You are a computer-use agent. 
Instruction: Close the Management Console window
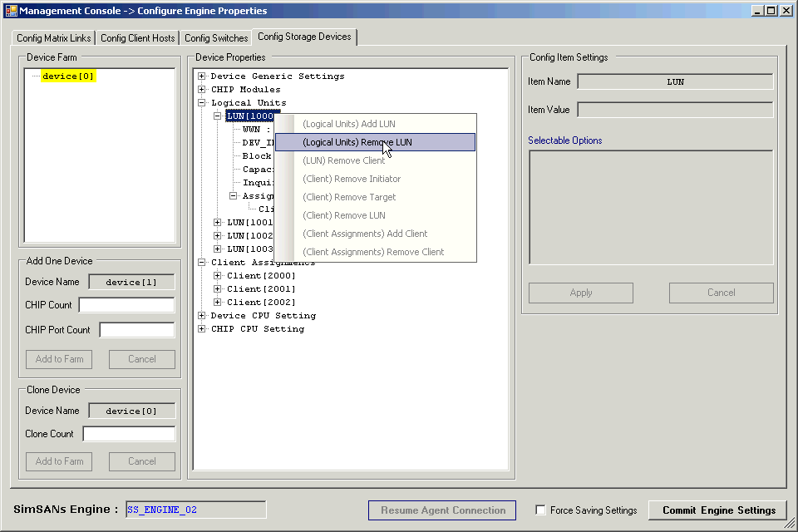pos(786,11)
